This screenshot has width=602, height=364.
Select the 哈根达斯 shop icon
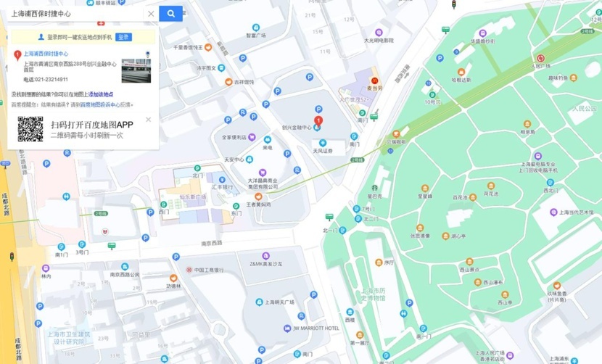tap(461, 72)
